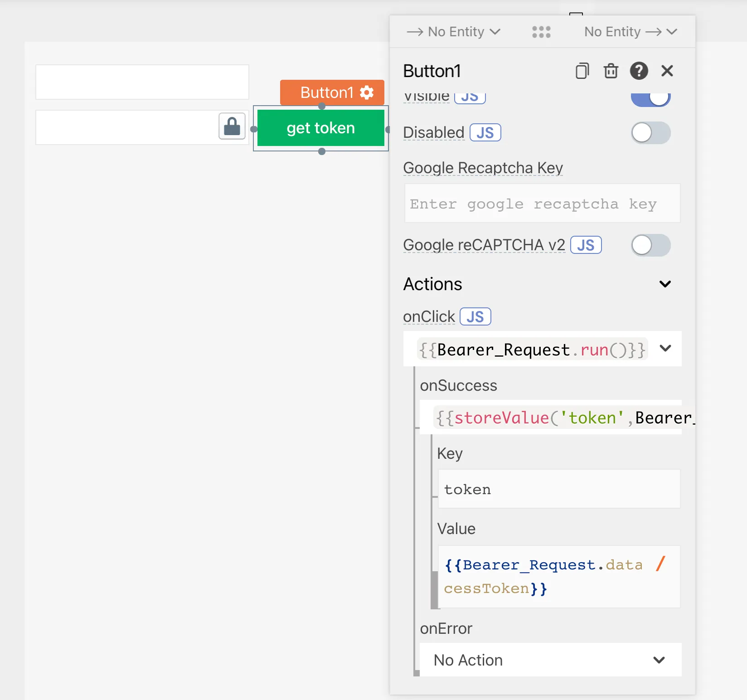Viewport: 747px width, 700px height.
Task: Collapse the Actions section
Action: [x=665, y=284]
